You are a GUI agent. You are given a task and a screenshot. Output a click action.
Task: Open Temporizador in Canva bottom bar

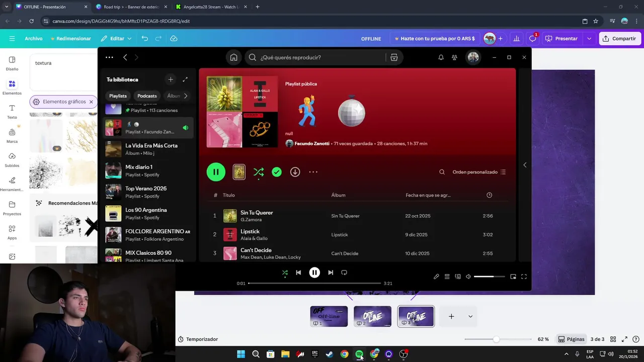point(198,339)
